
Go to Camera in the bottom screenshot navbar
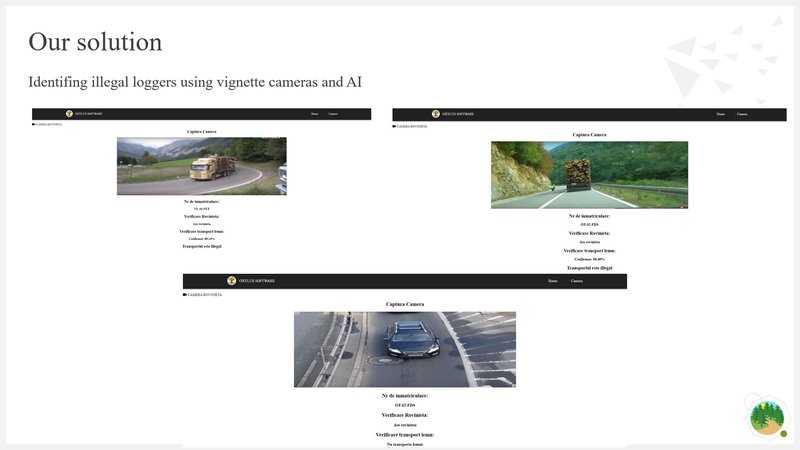tap(577, 281)
